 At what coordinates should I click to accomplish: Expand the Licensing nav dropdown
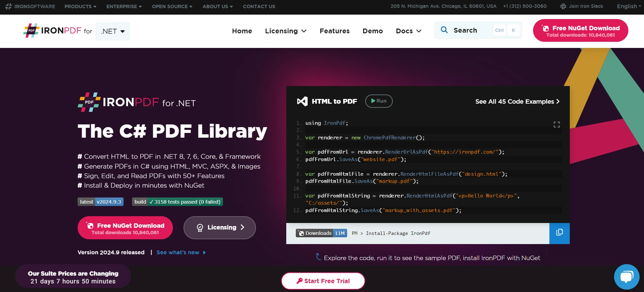click(286, 31)
